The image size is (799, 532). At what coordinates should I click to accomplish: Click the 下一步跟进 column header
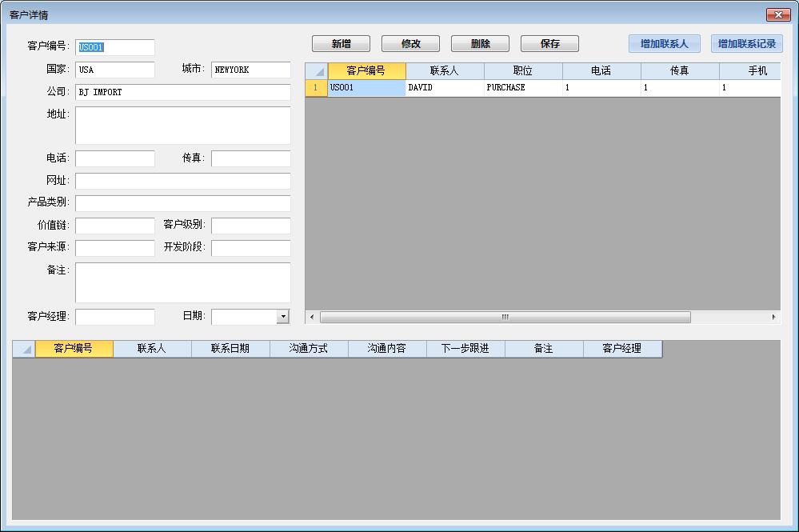(465, 349)
